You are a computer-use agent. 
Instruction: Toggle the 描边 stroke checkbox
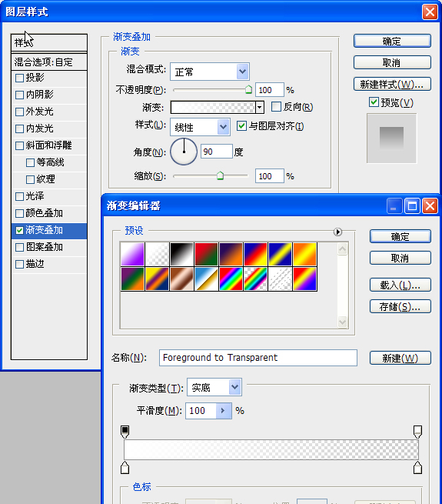click(x=19, y=264)
